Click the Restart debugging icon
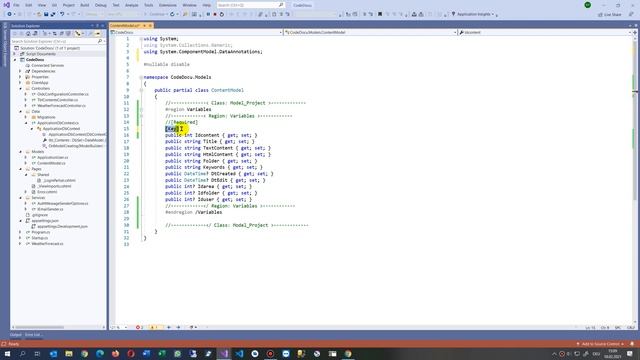This screenshot has width=640, height=360. coord(222,14)
